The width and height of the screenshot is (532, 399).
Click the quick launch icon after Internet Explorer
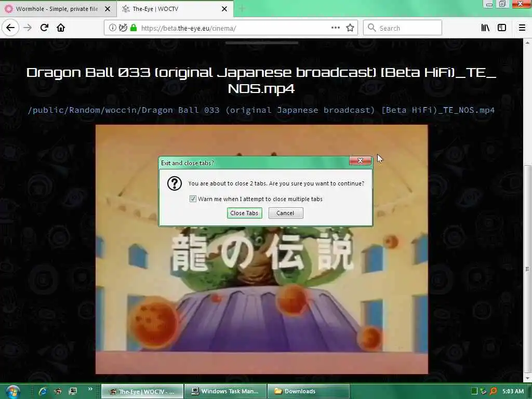(x=58, y=391)
